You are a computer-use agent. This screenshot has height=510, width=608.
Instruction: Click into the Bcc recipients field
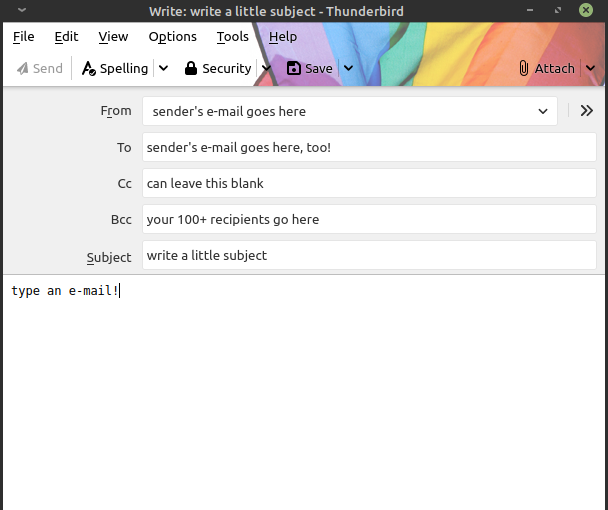coord(368,219)
